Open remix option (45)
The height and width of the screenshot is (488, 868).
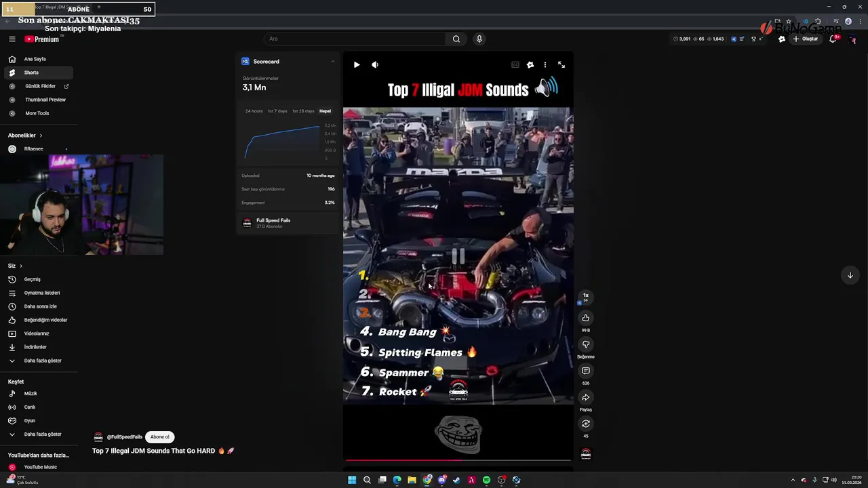pos(586,424)
